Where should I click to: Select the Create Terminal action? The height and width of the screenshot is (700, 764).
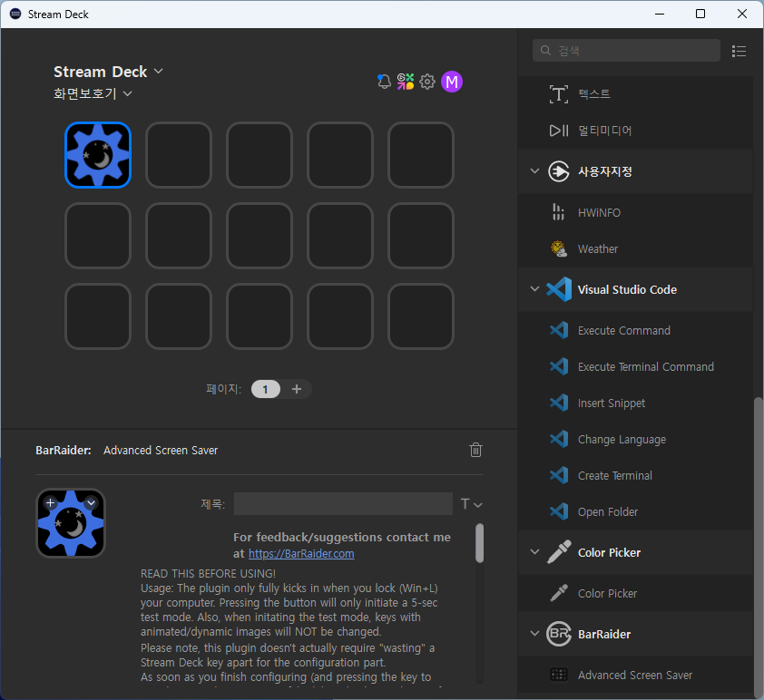(x=635, y=476)
